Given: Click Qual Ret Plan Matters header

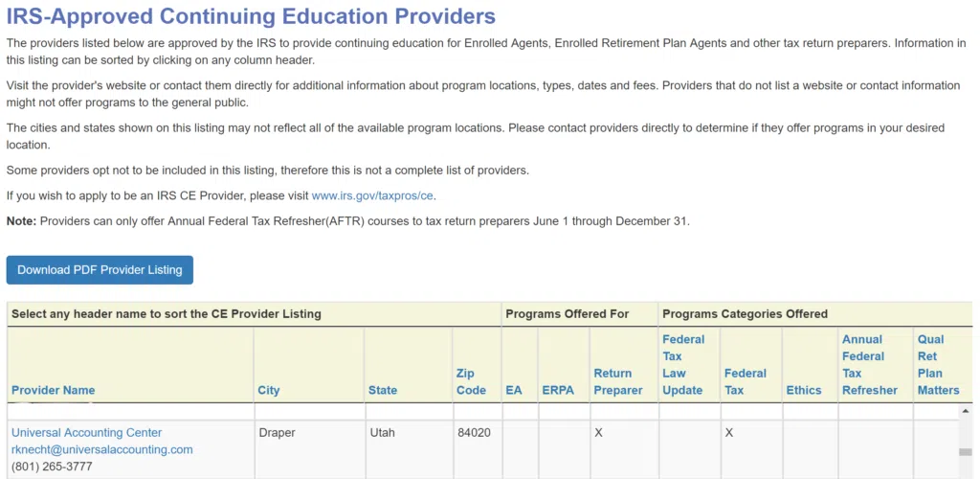Looking at the screenshot, I should point(938,364).
